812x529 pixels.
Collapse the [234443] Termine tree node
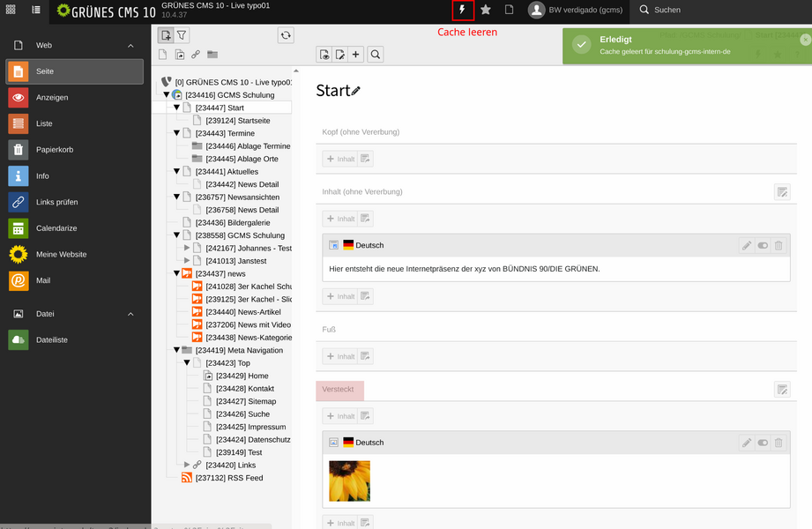(176, 133)
